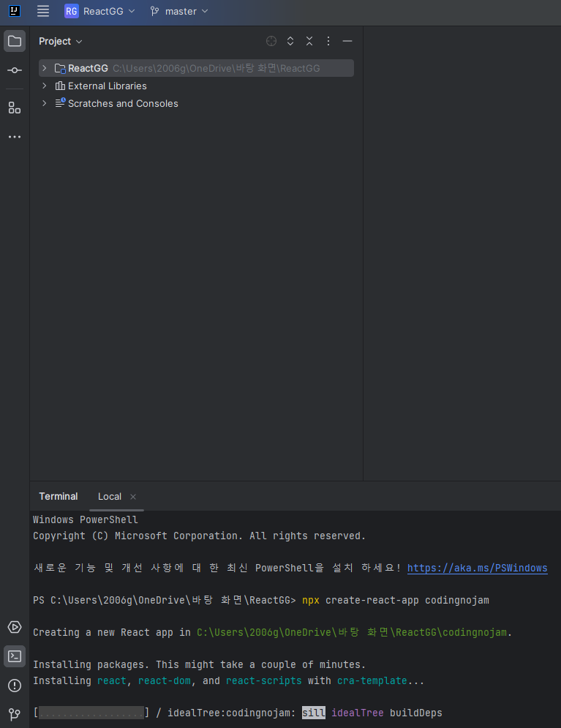Open the Services tool window icon
The width and height of the screenshot is (561, 728).
pos(15,627)
